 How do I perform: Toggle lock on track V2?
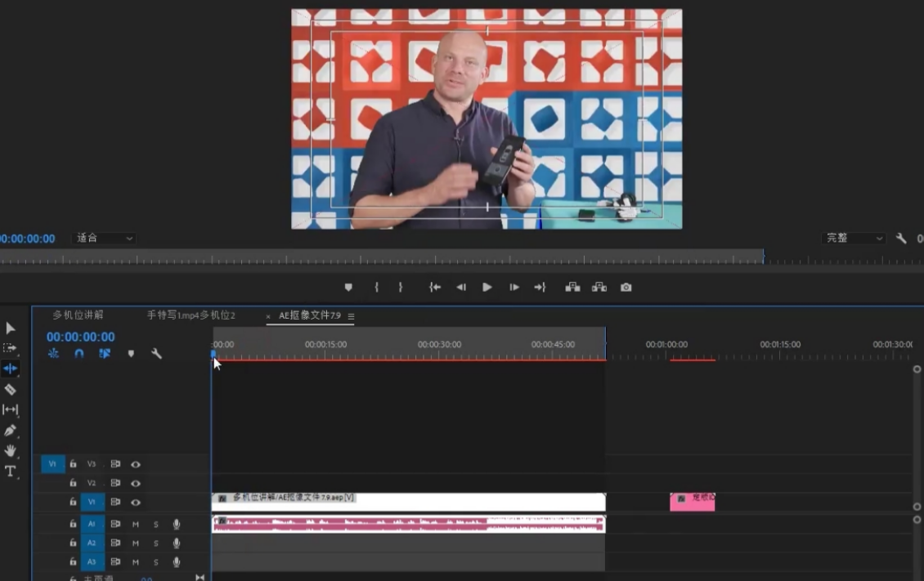73,483
